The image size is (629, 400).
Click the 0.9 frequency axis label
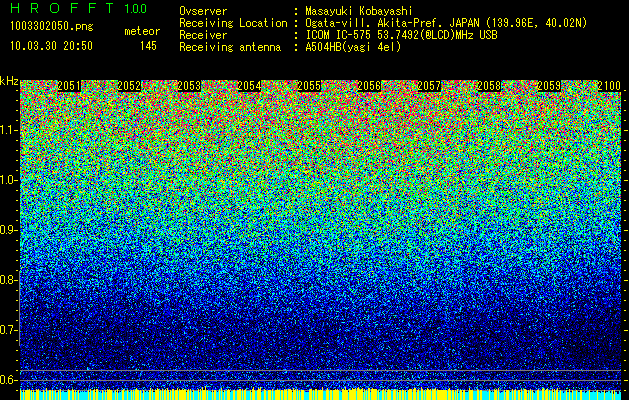(9, 230)
